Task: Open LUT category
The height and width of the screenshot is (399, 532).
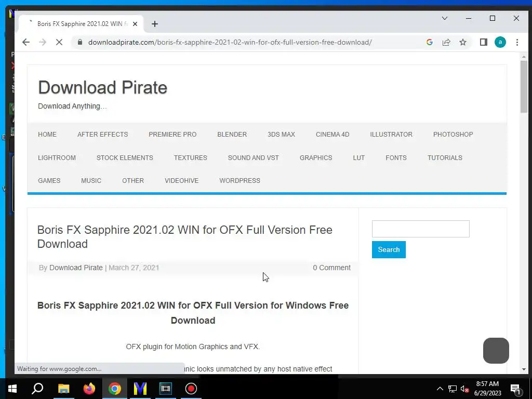Action: pyautogui.click(x=358, y=158)
